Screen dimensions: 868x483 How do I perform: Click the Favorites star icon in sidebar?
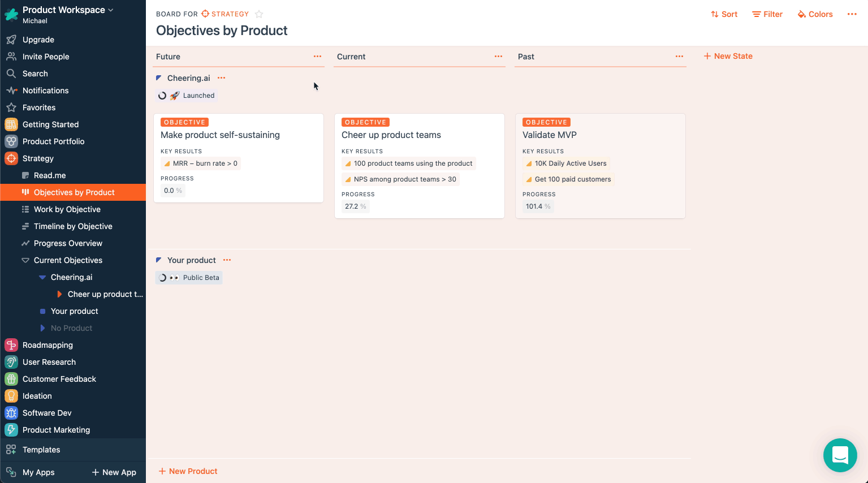tap(11, 107)
